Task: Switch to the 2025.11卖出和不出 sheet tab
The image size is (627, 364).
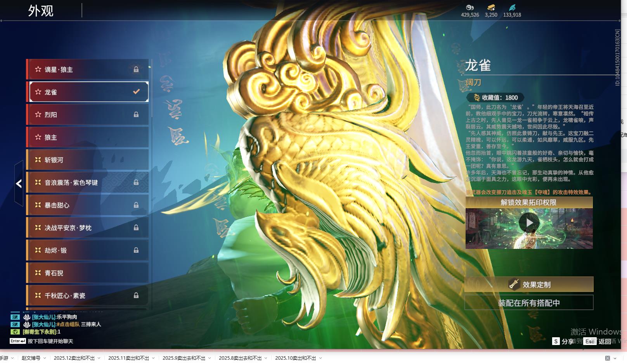Action: pyautogui.click(x=128, y=358)
